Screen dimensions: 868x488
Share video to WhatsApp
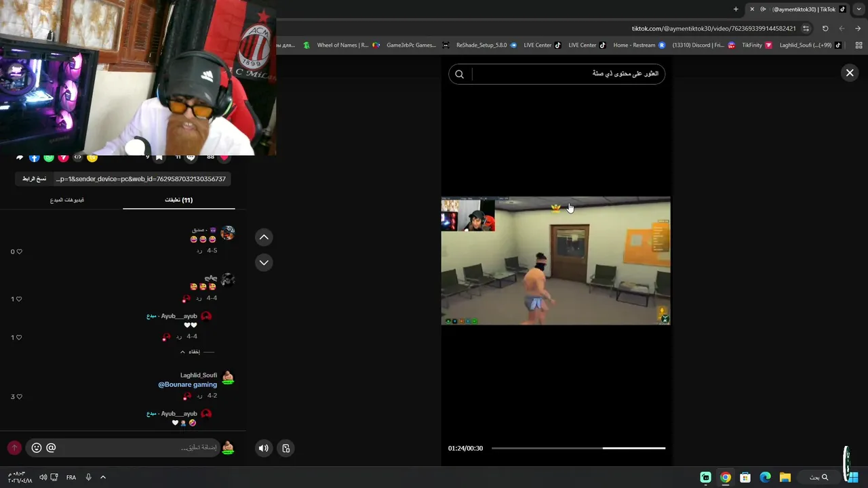click(x=49, y=157)
